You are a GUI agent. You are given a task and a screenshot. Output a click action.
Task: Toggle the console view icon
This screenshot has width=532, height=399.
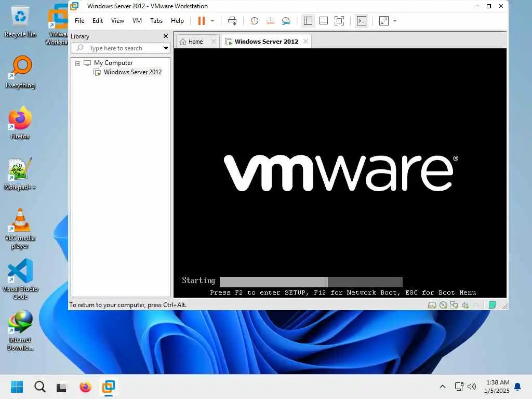click(x=362, y=21)
